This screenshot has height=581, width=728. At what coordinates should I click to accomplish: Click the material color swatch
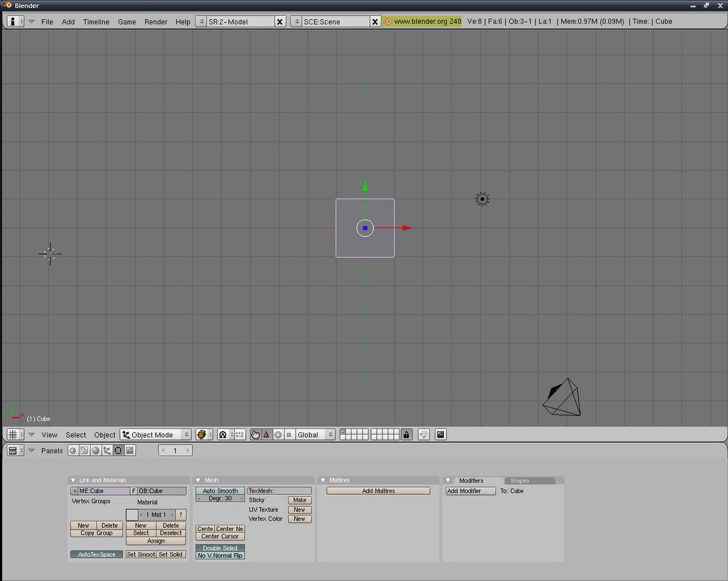click(x=132, y=514)
